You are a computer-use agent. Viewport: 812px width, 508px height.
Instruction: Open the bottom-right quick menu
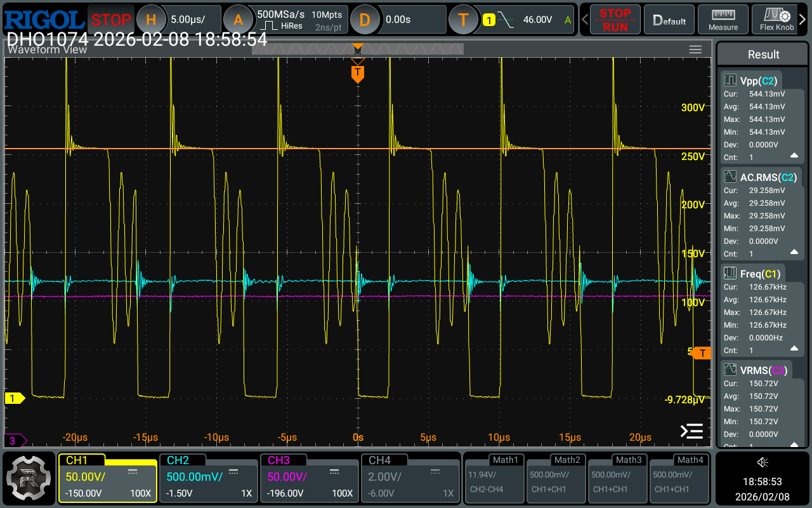pyautogui.click(x=691, y=430)
